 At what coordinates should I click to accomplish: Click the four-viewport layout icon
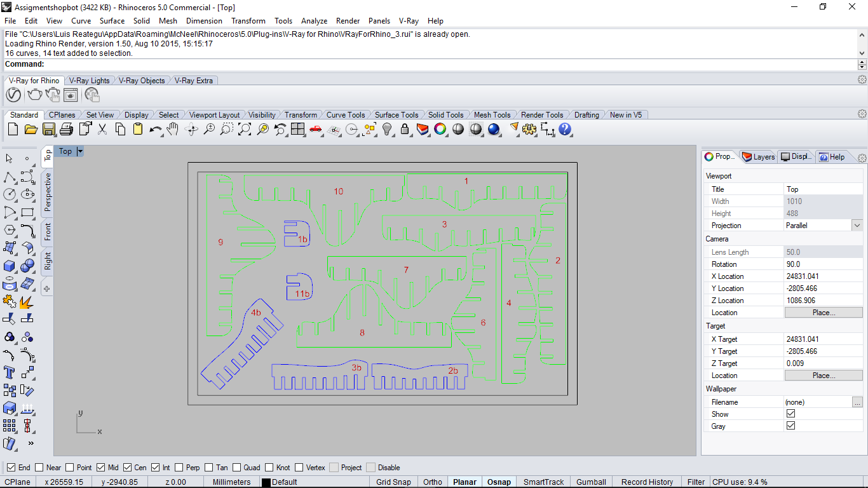[x=298, y=130]
